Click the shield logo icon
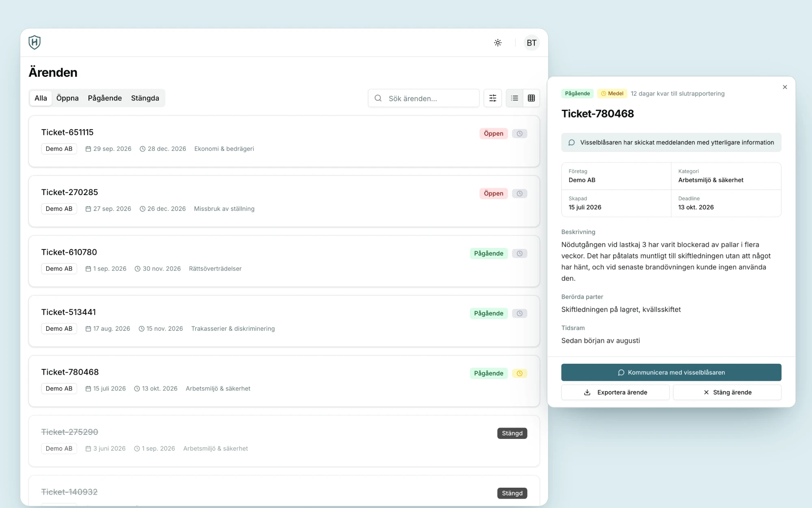 [x=35, y=42]
